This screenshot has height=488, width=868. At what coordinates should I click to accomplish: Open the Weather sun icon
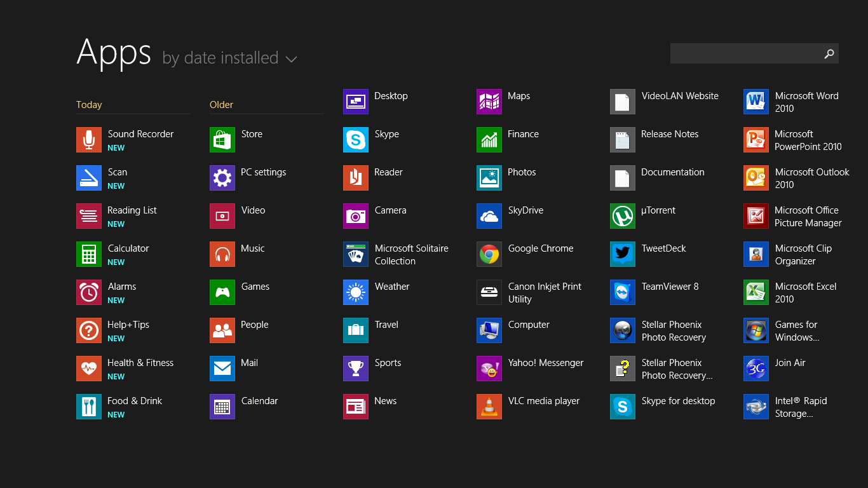pyautogui.click(x=356, y=292)
